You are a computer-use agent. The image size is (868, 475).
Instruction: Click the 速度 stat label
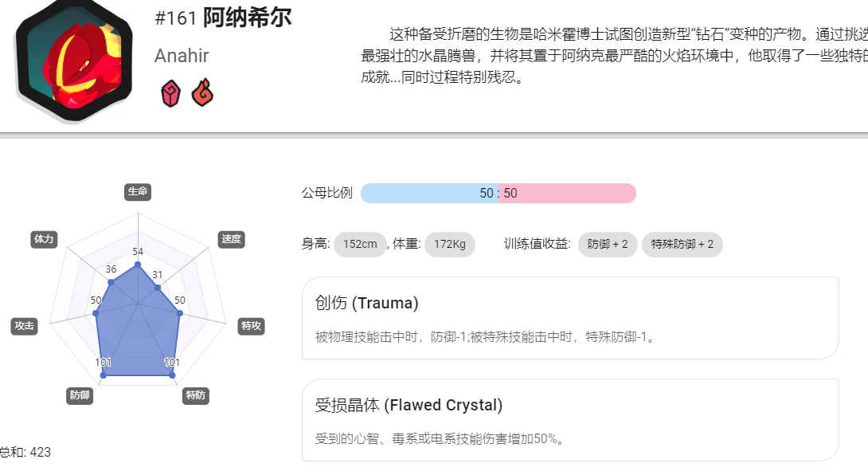232,239
